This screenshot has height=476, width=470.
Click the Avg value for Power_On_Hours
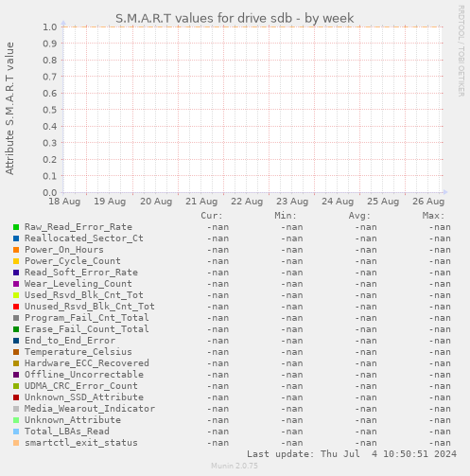point(366,250)
